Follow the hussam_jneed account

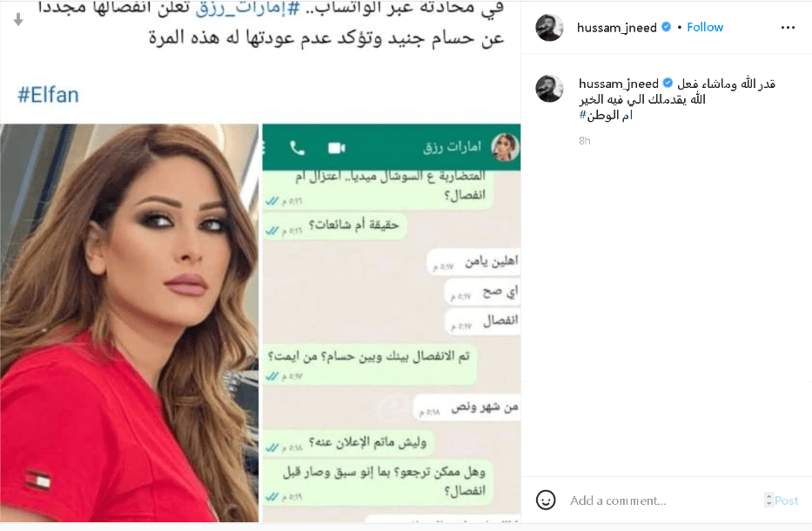pos(705,27)
